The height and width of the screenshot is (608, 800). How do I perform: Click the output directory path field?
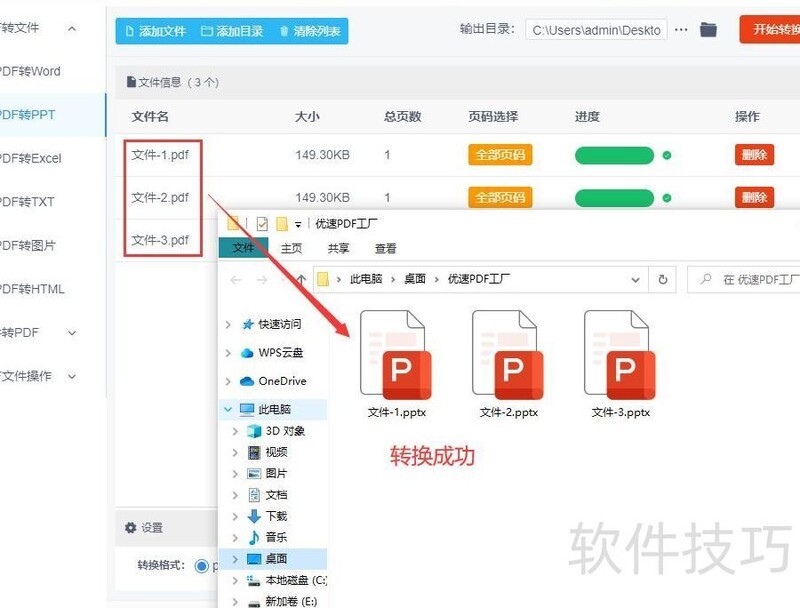point(597,30)
